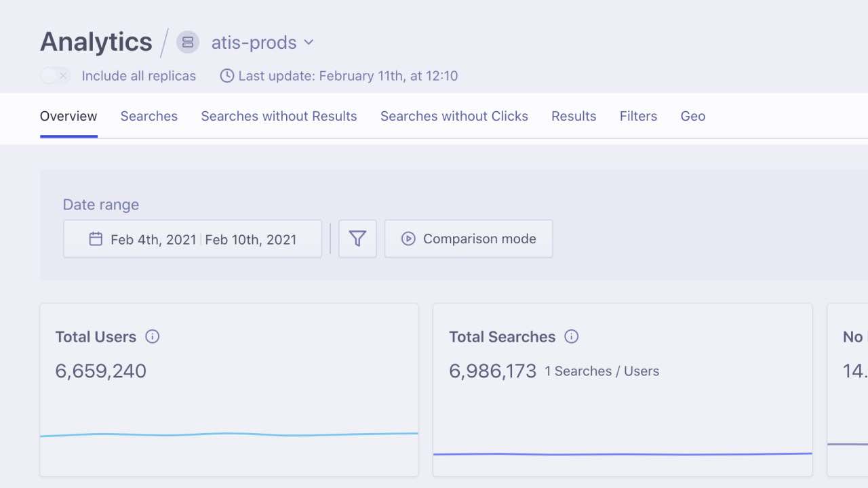Click the Total Searches value 6,986,173
This screenshot has height=488, width=868.
(x=493, y=371)
